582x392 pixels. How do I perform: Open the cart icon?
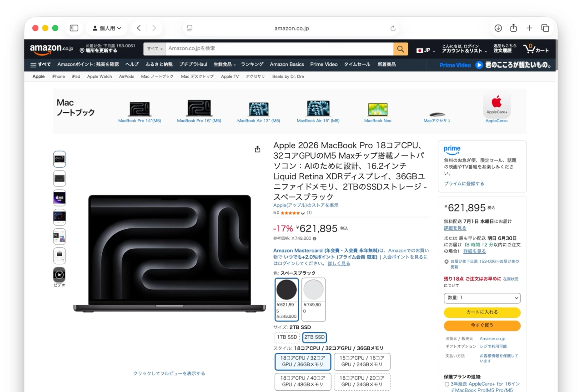pos(536,49)
